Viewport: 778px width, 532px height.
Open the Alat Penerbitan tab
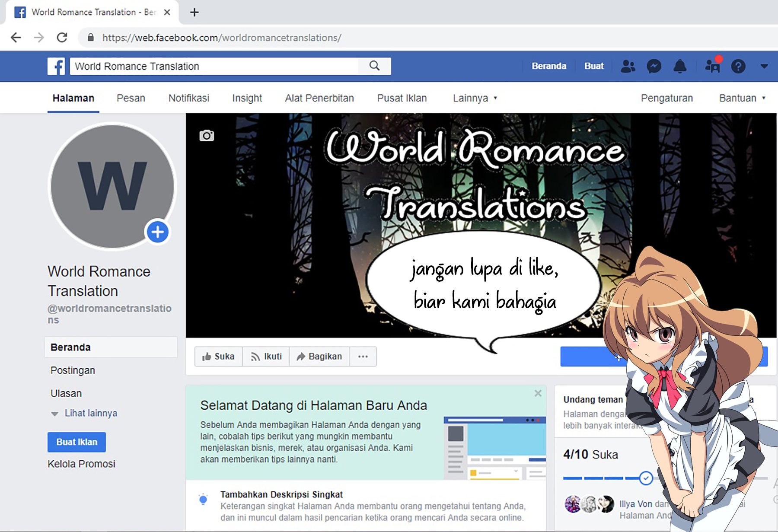pyautogui.click(x=319, y=98)
